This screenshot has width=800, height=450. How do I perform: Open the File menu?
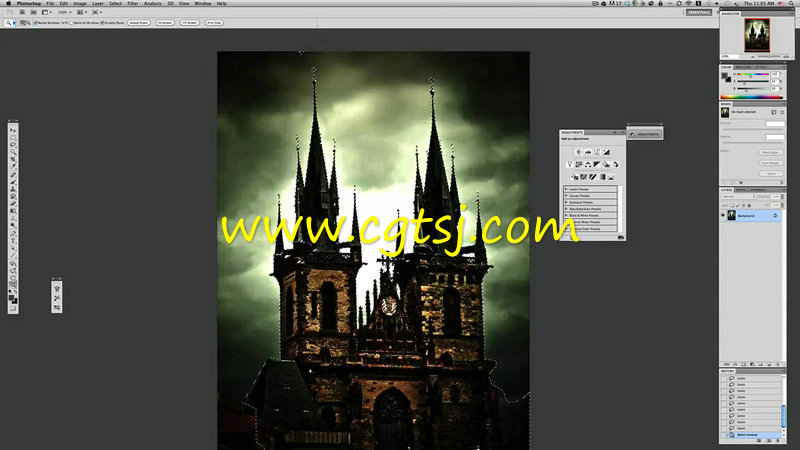pyautogui.click(x=50, y=3)
